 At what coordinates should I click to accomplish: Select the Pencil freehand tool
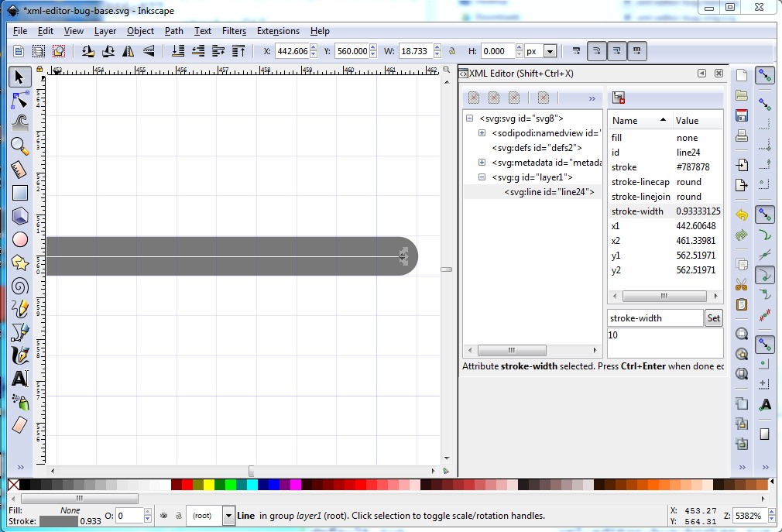pos(19,309)
